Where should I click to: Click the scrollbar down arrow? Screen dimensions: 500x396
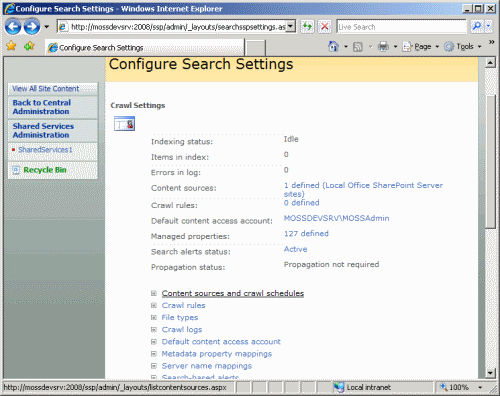(490, 373)
